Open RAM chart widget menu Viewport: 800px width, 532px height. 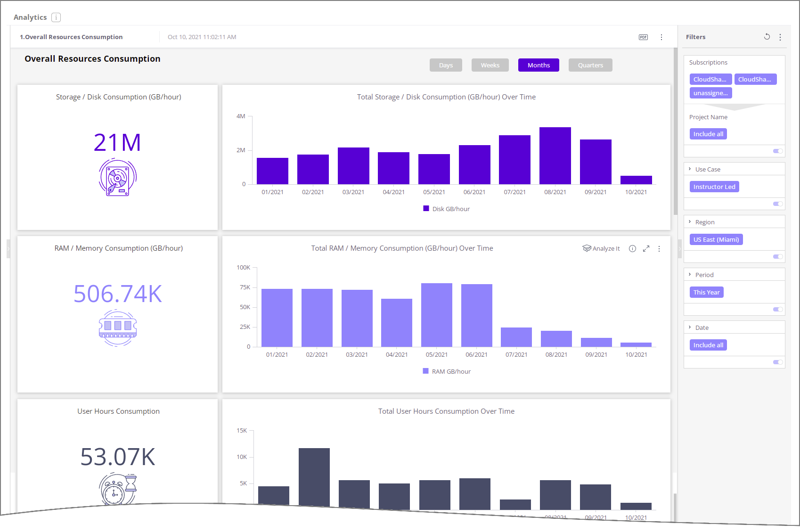(659, 249)
